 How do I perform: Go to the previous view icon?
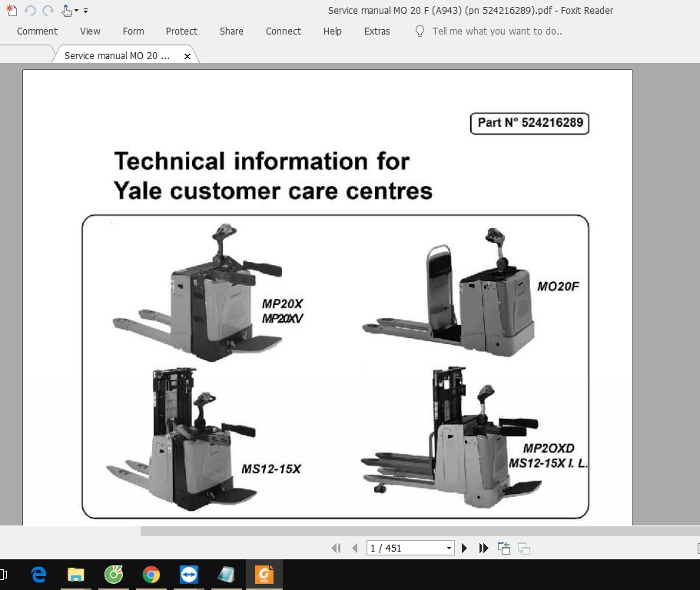click(x=503, y=548)
